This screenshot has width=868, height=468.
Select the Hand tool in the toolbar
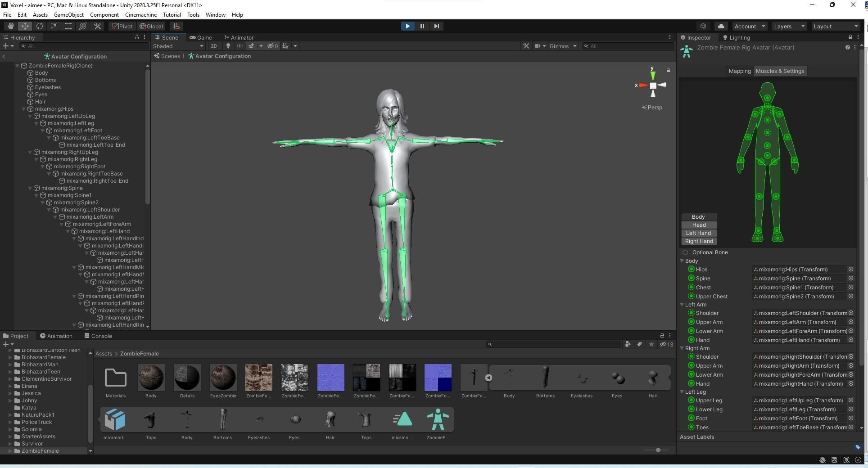10,26
